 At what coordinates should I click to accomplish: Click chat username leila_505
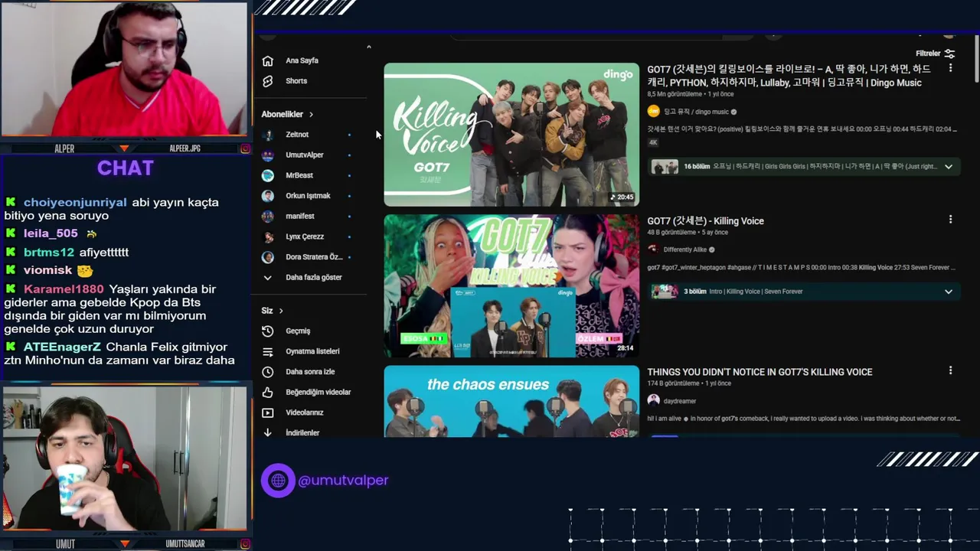point(51,233)
